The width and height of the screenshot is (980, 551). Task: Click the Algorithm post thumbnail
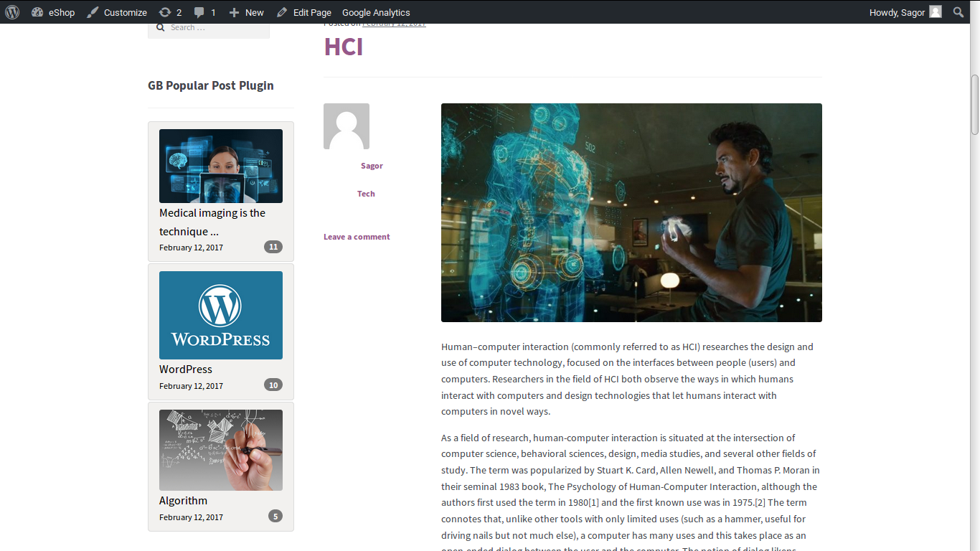pos(221,450)
